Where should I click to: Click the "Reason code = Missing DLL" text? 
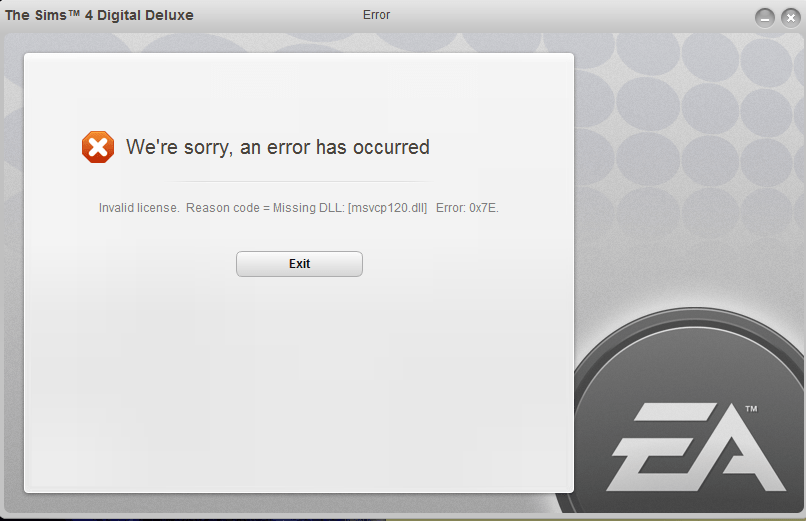[x=265, y=208]
